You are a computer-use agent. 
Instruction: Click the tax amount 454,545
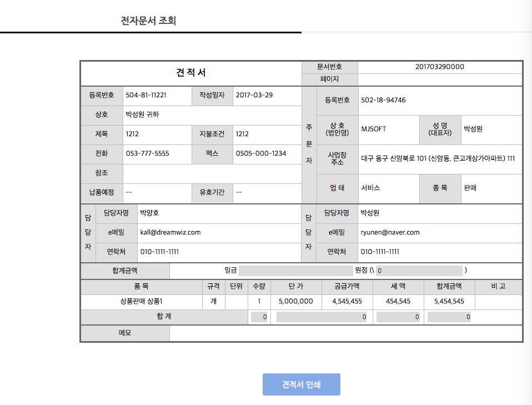398,301
